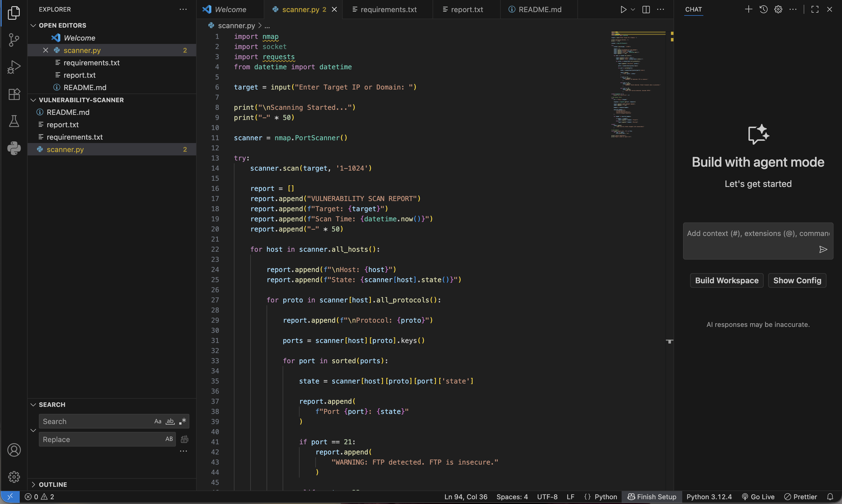Toggle Preserve Case in replace box
Image resolution: width=842 pixels, height=504 pixels.
click(169, 439)
